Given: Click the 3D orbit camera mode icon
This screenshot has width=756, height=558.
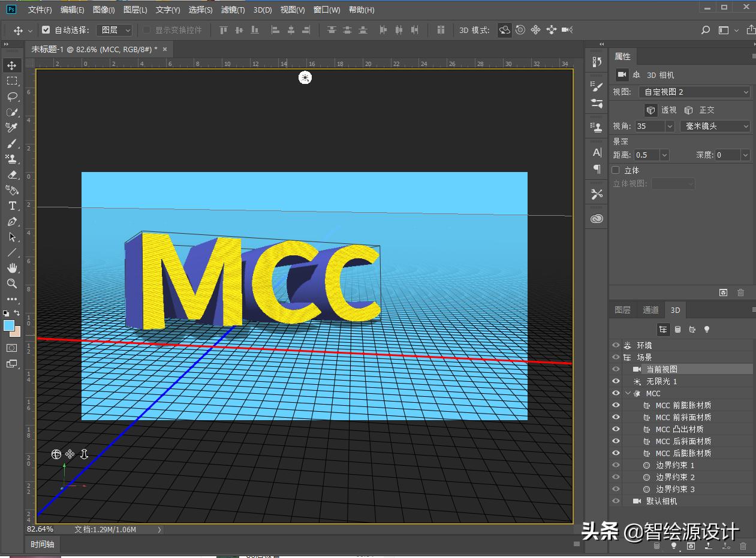Looking at the screenshot, I should [x=505, y=30].
